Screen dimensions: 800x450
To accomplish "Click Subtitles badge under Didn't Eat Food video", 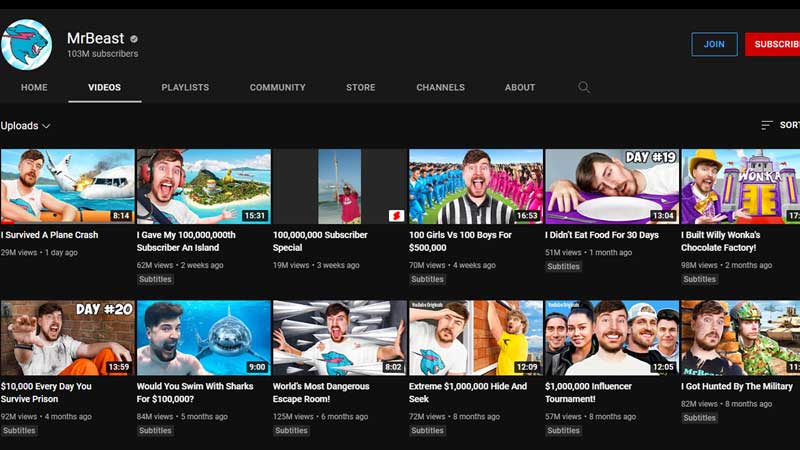I will pyautogui.click(x=563, y=266).
